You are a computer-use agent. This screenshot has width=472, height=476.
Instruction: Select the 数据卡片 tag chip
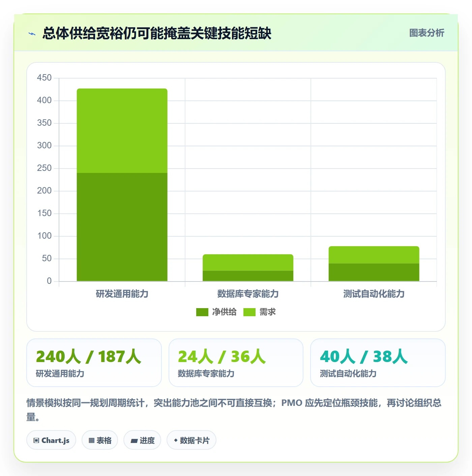click(x=191, y=440)
